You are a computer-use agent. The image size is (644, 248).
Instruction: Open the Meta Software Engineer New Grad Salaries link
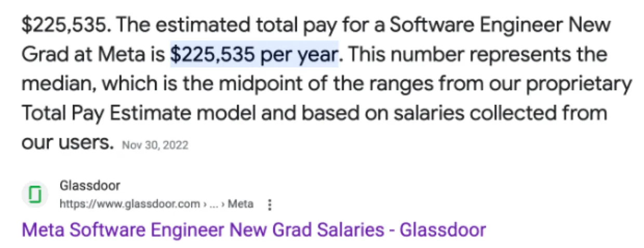tap(253, 229)
